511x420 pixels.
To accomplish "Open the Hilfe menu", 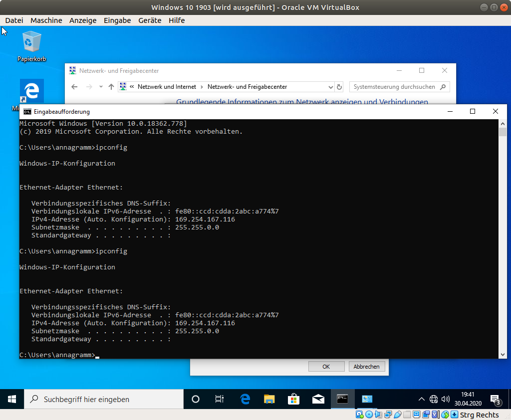I will [x=177, y=20].
